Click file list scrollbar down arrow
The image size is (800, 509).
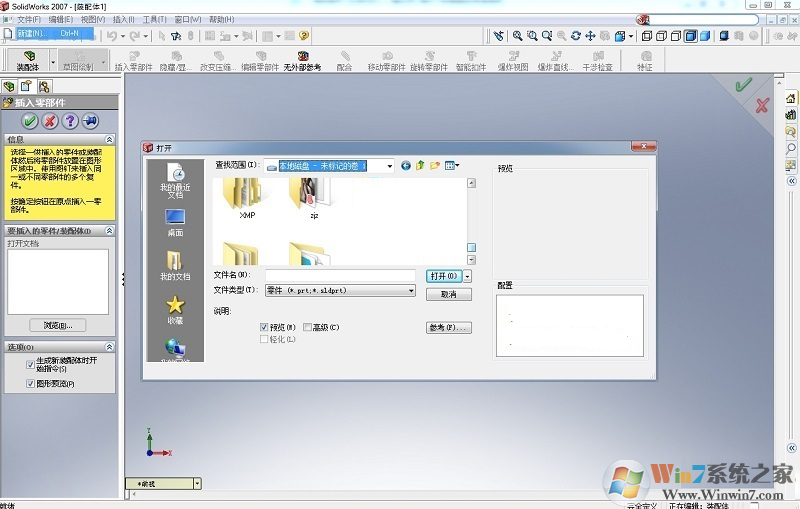point(471,260)
